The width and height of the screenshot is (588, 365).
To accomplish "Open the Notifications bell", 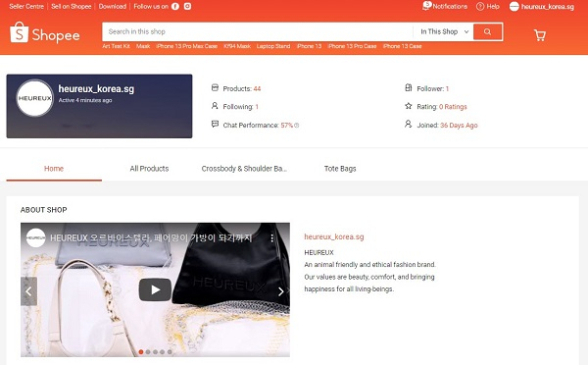I will coord(426,6).
